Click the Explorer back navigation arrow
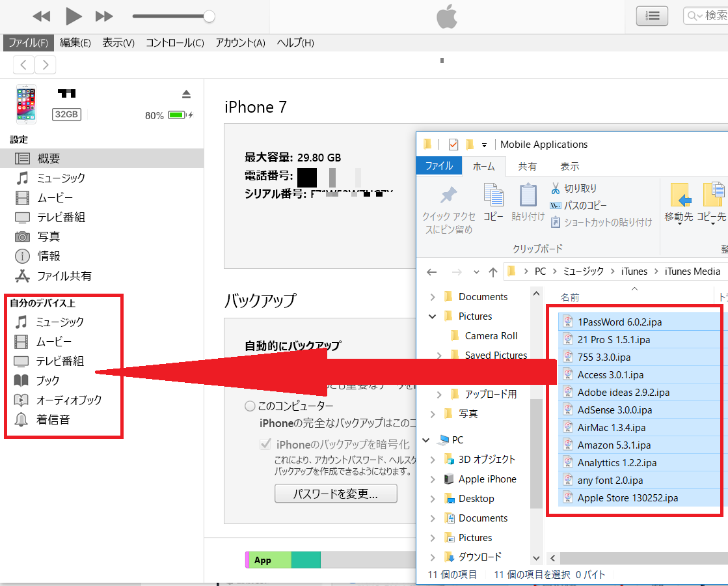This screenshot has height=586, width=728. [x=432, y=272]
